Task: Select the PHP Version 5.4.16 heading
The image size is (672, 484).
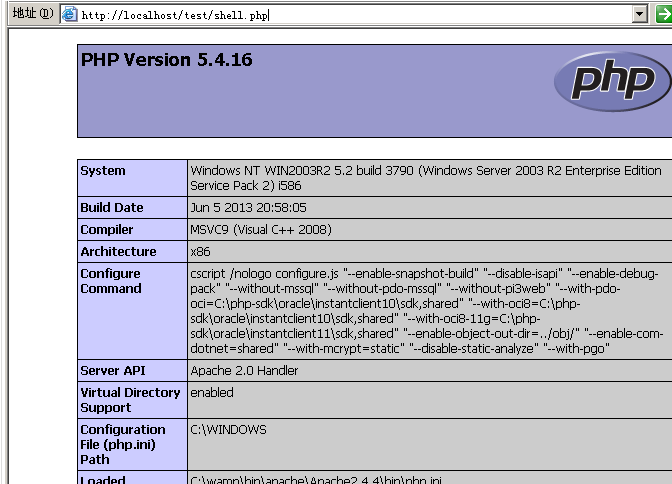Action: (x=166, y=60)
